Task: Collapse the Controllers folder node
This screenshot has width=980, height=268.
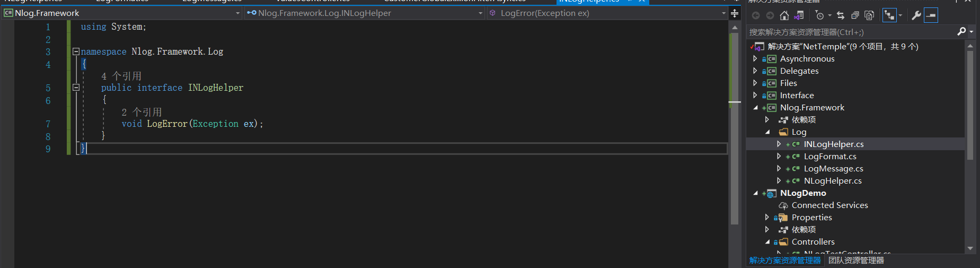Action: point(767,242)
